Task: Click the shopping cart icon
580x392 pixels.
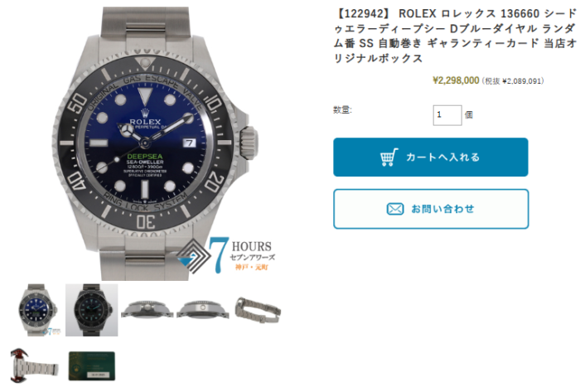Action: [389, 157]
